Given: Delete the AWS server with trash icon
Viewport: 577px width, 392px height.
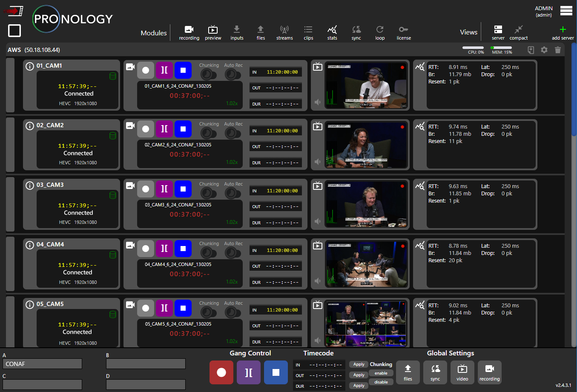Looking at the screenshot, I should pos(558,50).
